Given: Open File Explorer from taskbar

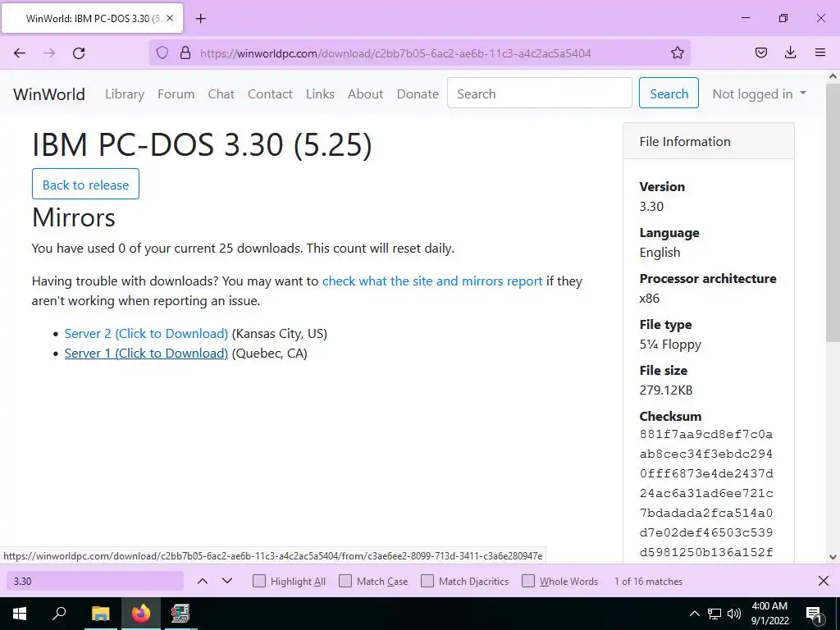Looking at the screenshot, I should [100, 614].
